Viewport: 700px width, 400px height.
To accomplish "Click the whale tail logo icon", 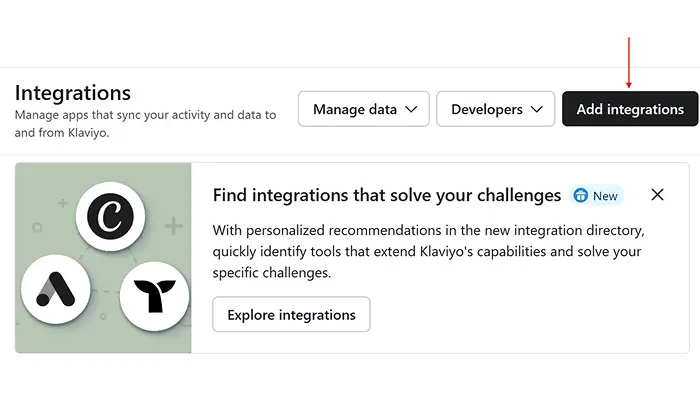I will [x=154, y=295].
